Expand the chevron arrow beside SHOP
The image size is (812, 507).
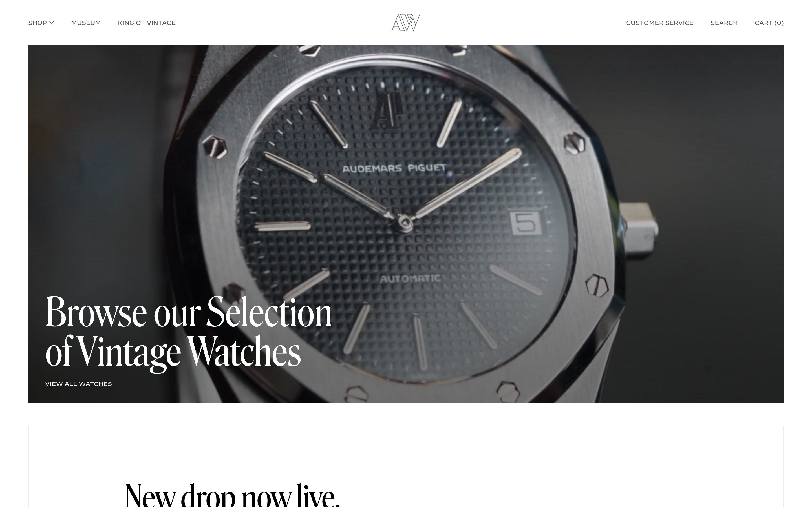click(x=52, y=23)
